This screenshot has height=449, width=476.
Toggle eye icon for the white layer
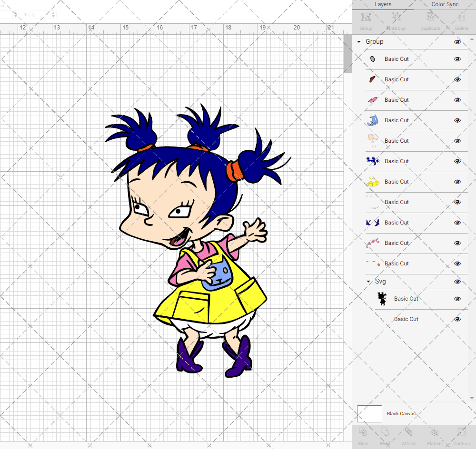[457, 202]
